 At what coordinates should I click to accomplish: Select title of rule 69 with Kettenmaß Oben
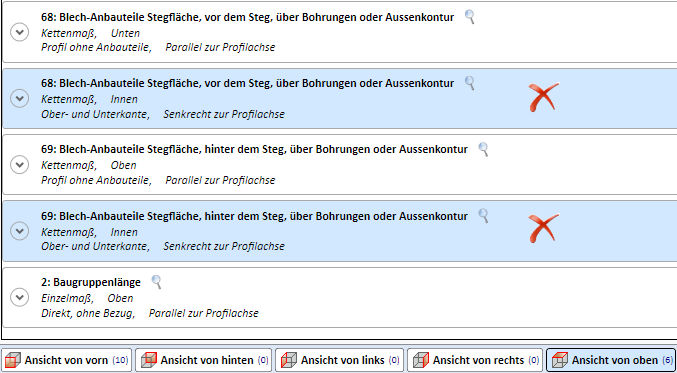tap(254, 150)
